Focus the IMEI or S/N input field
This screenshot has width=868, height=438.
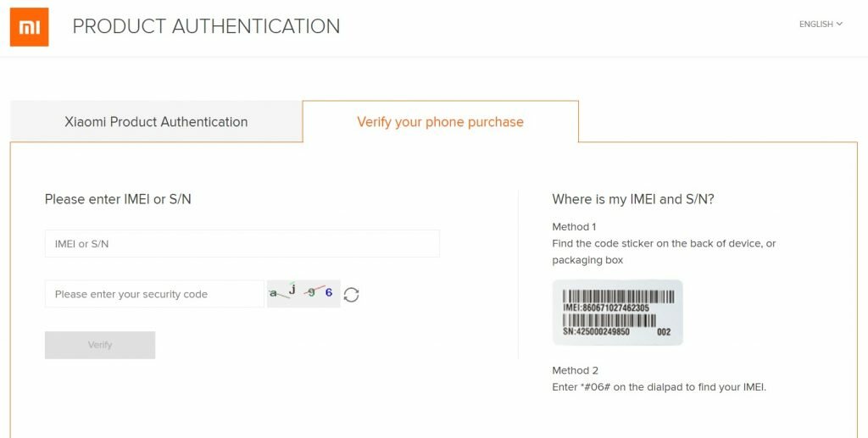(242, 244)
